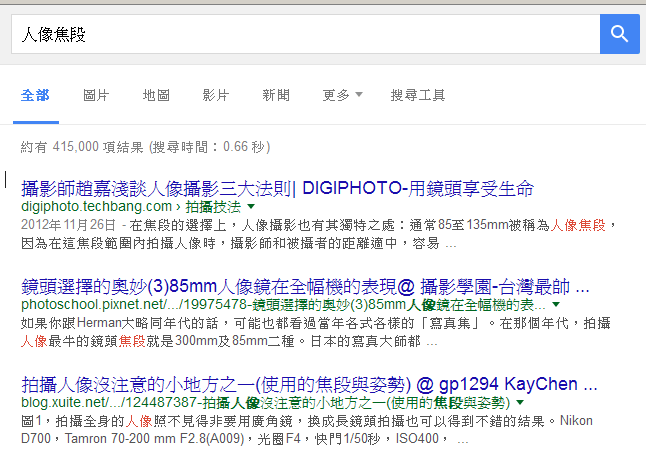Open result 鏡頭選擇的奧妙(3)85mm人像鏡

pos(305,287)
